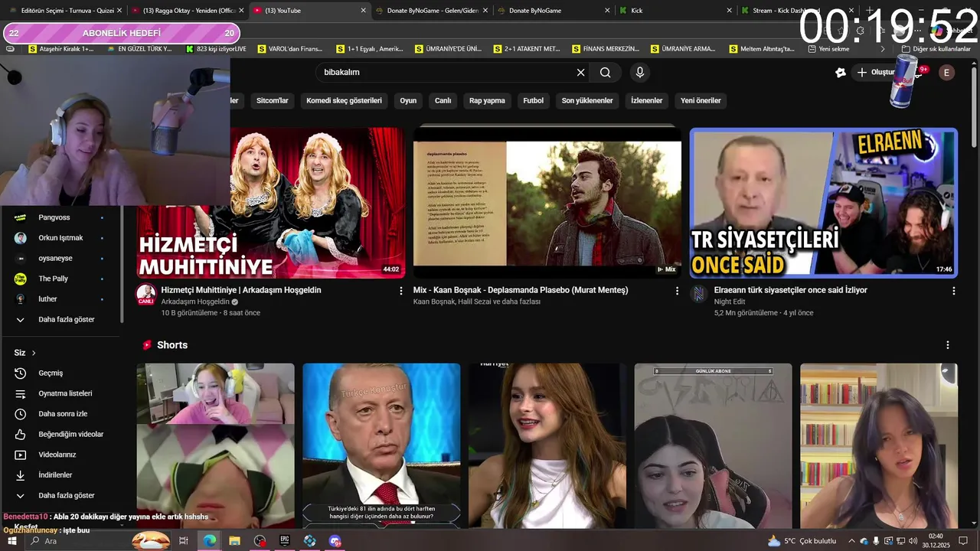Click the taskbar Ara search box
The height and width of the screenshot is (551, 980).
click(x=100, y=541)
